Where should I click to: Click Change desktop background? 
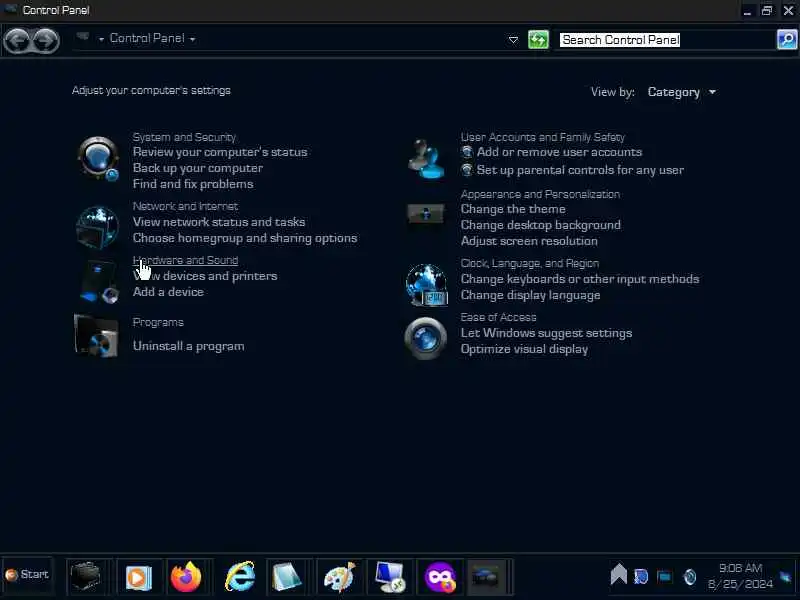coord(541,225)
